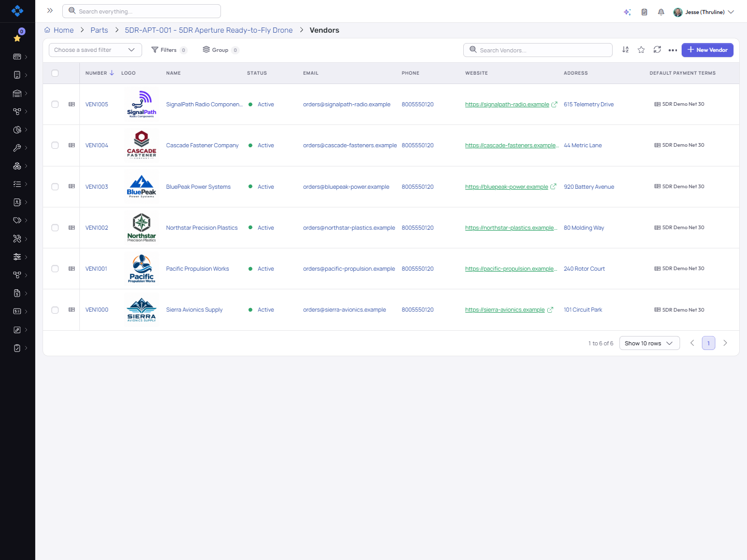Screen dimensions: 747x560
Task: Go to Parts breadcrumb
Action: [x=99, y=30]
